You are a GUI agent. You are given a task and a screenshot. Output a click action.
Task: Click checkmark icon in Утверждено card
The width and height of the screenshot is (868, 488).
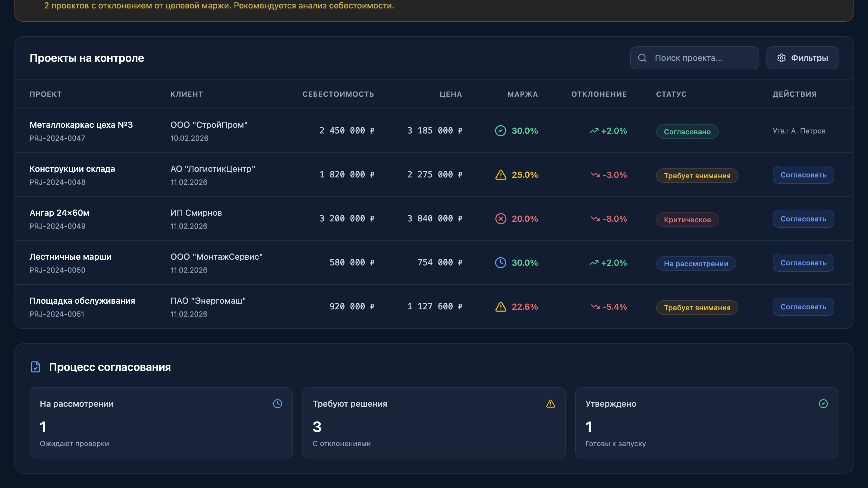[823, 403]
